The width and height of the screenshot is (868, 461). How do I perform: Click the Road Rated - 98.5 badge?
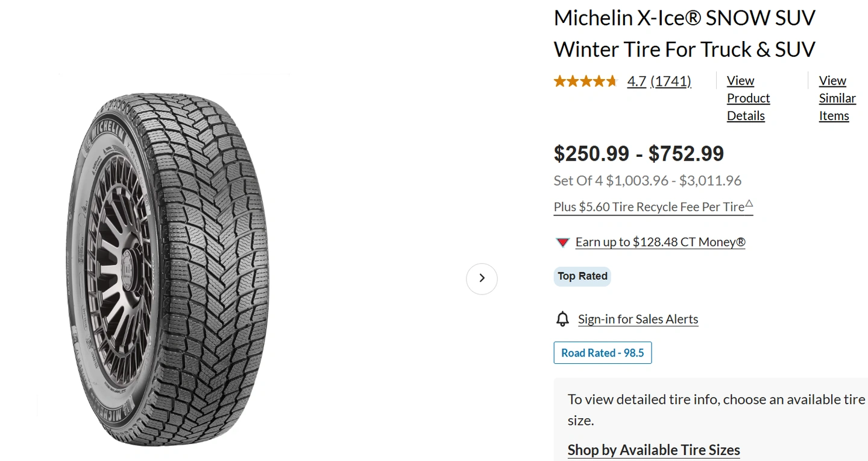tap(602, 353)
